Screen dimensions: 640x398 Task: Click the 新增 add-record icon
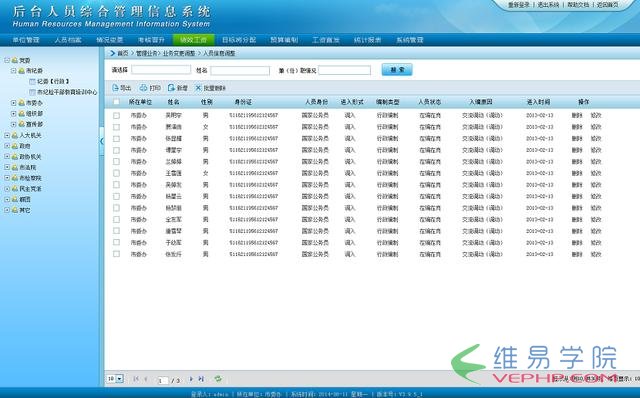coord(171,88)
